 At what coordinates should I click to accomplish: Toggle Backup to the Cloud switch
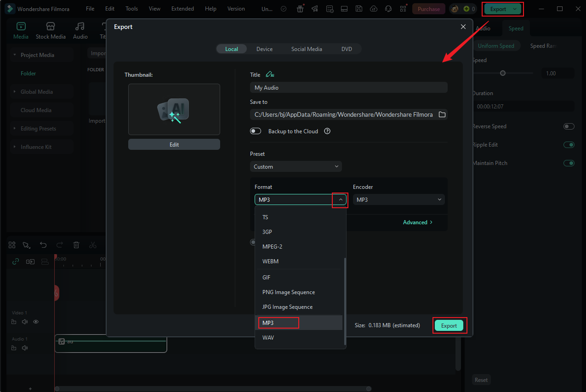tap(256, 131)
